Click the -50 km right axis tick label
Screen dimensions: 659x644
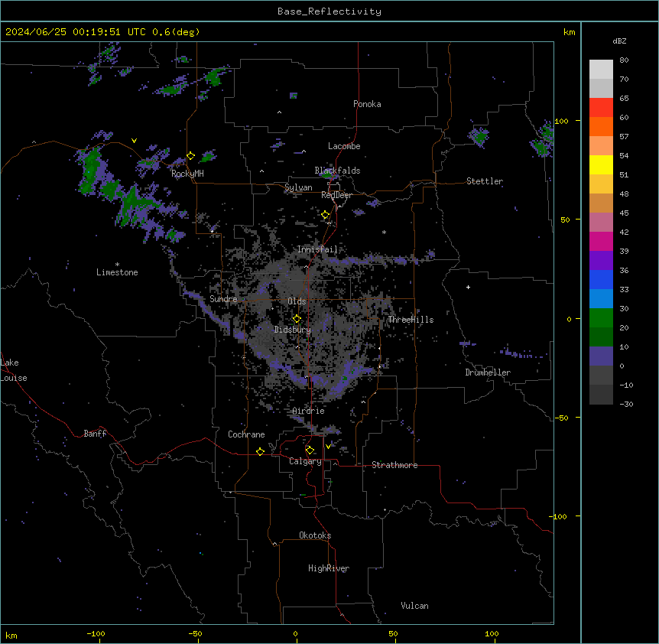tap(561, 418)
